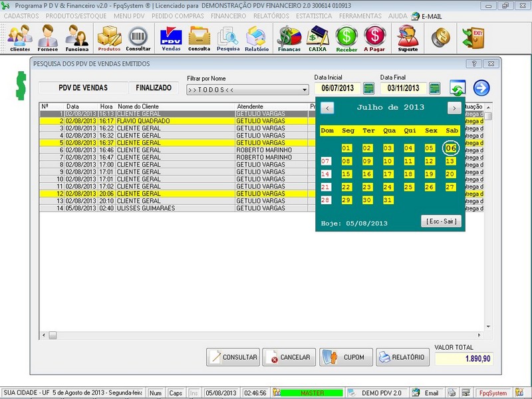
Task: Click the exit door icon
Action: pos(473,38)
